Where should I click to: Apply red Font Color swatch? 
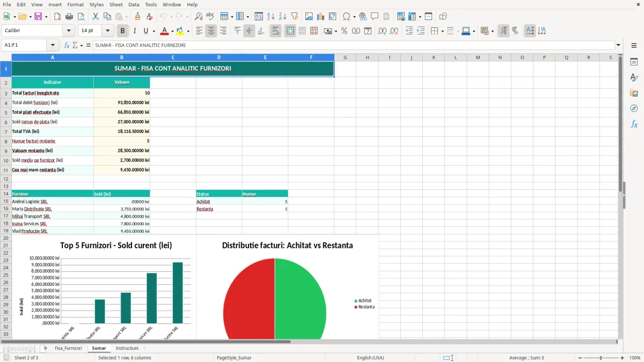click(165, 31)
